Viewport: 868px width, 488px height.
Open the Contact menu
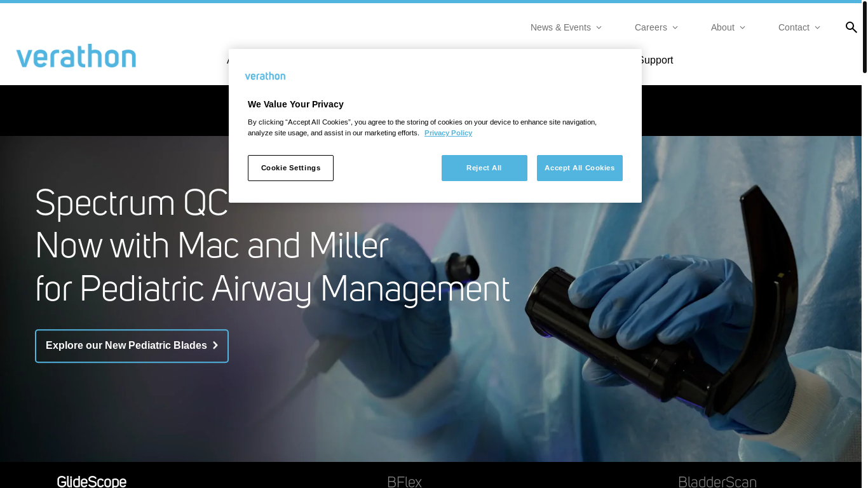[x=794, y=27]
